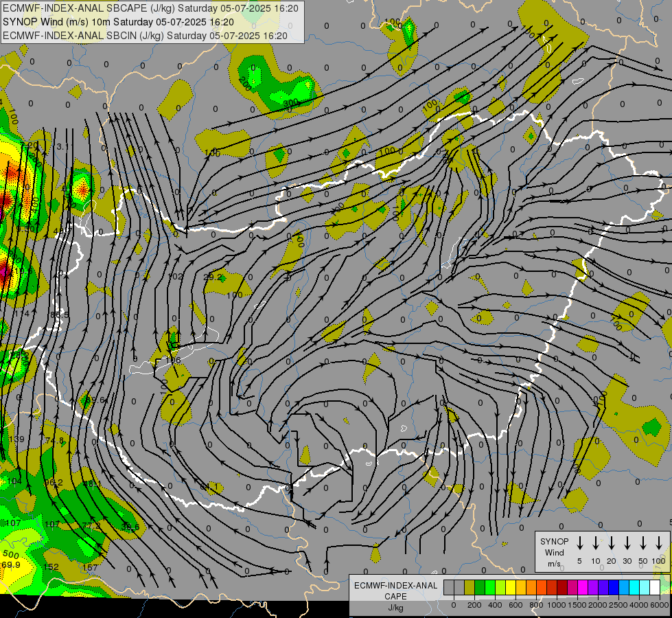This screenshot has height=618, width=672.
Task: Click the 30 speed label in the wind legend
Action: (x=627, y=561)
